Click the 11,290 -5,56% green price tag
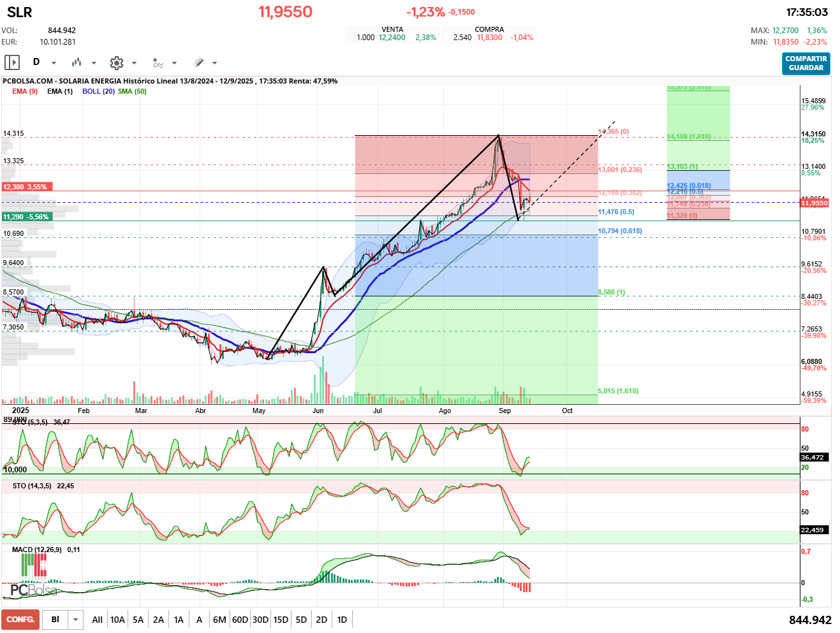Viewport: 840px width, 633px height. click(27, 217)
